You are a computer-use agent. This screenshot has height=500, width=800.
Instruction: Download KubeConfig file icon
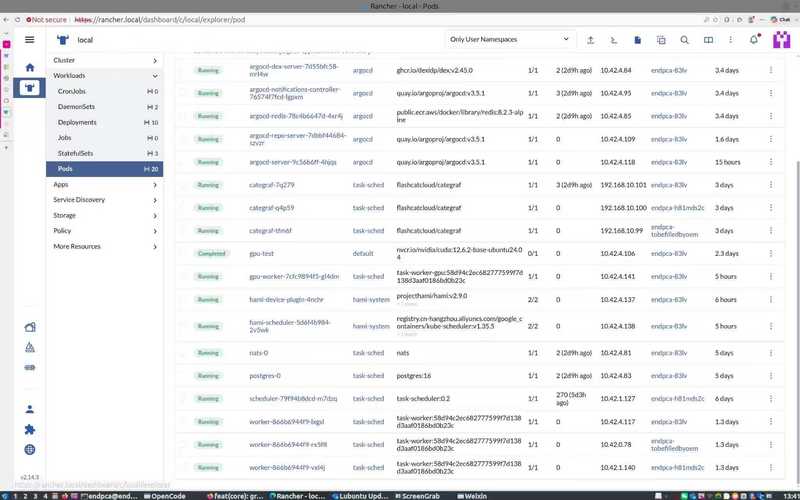tap(637, 40)
